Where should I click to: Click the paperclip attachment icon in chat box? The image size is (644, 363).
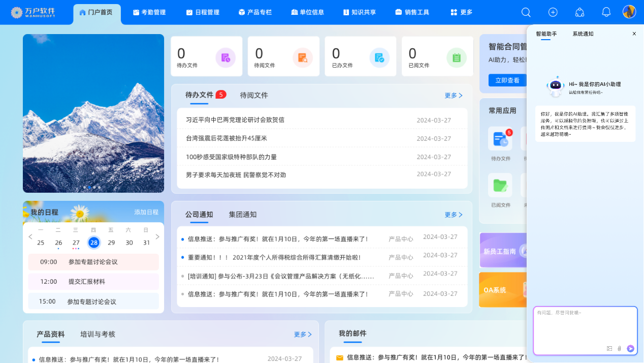tap(619, 349)
